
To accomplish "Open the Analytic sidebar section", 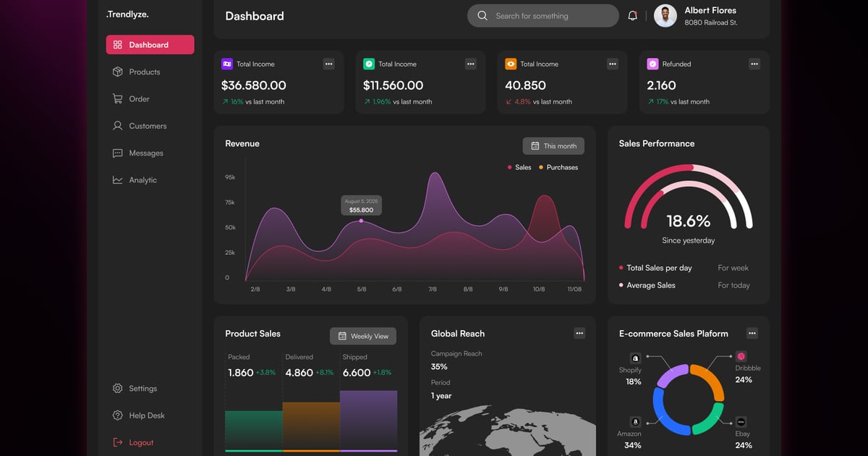I will 142,180.
